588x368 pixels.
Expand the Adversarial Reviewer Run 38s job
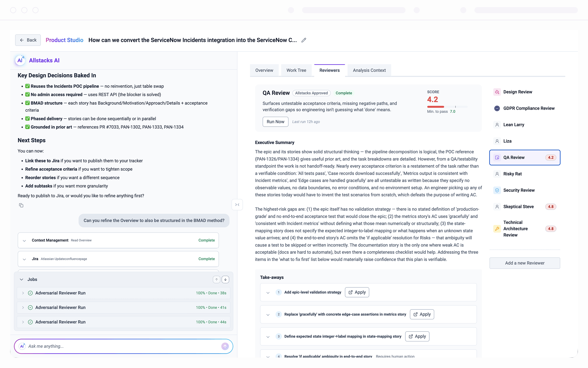coord(23,293)
